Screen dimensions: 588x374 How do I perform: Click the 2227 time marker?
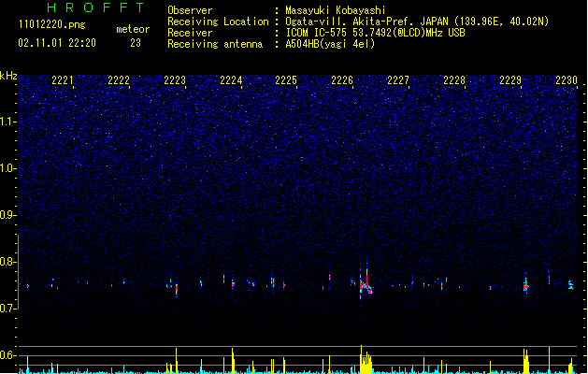tap(398, 80)
